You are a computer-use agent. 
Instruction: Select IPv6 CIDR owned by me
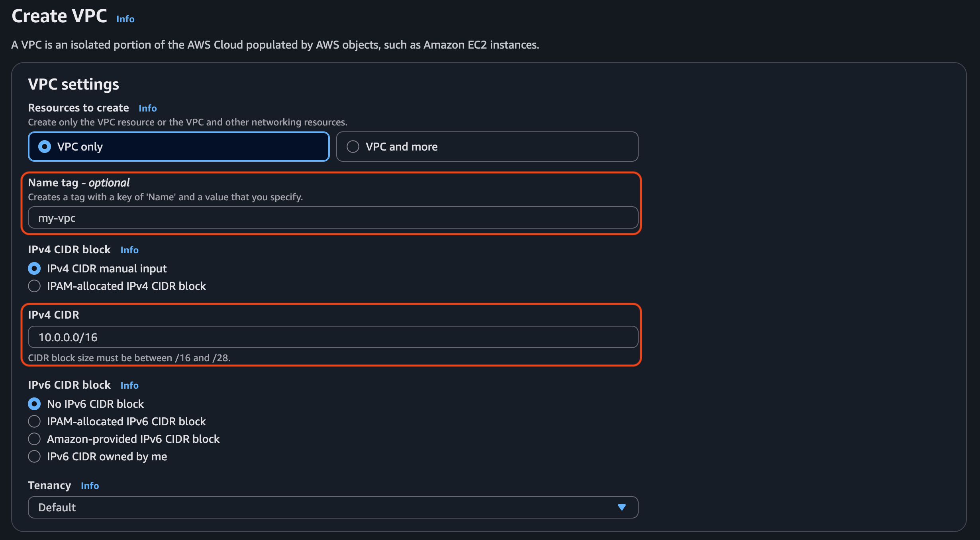(x=34, y=457)
